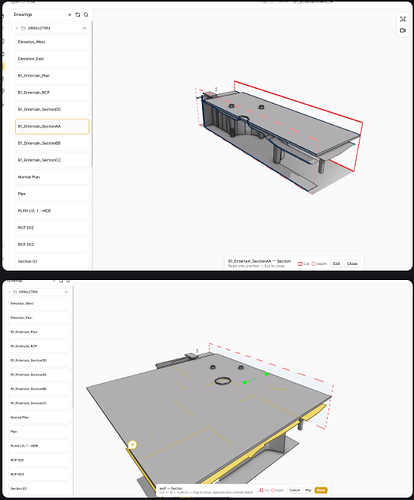The width and height of the screenshot is (414, 500).
Task: Select B1_Entertain_Plan in the top drawings list
Action: 52,76
